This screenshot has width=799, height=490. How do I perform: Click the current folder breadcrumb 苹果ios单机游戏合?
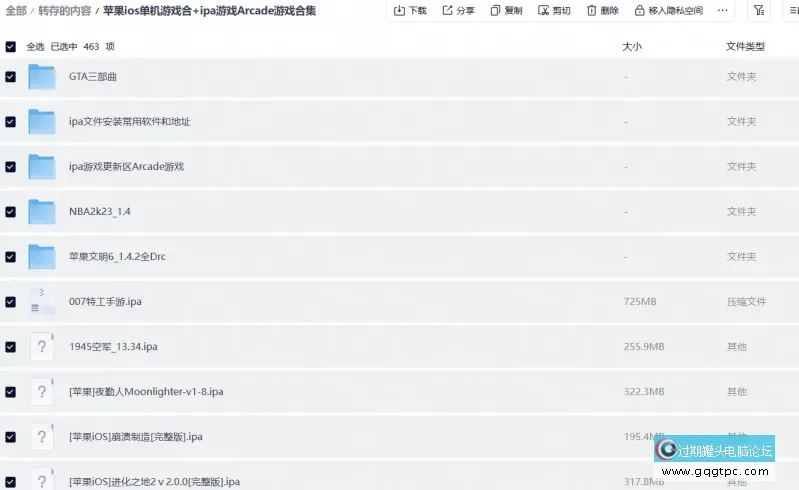[x=209, y=11]
